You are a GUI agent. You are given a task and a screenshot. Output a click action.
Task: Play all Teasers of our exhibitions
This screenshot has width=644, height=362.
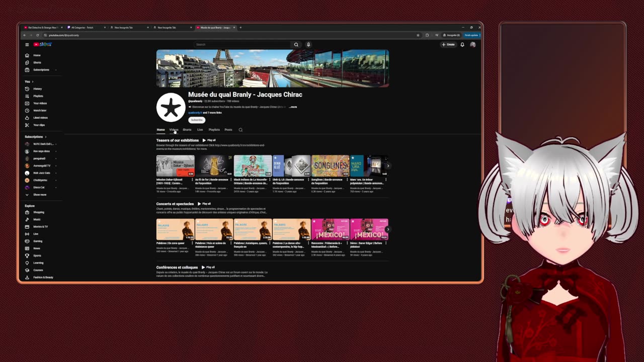[209, 140]
